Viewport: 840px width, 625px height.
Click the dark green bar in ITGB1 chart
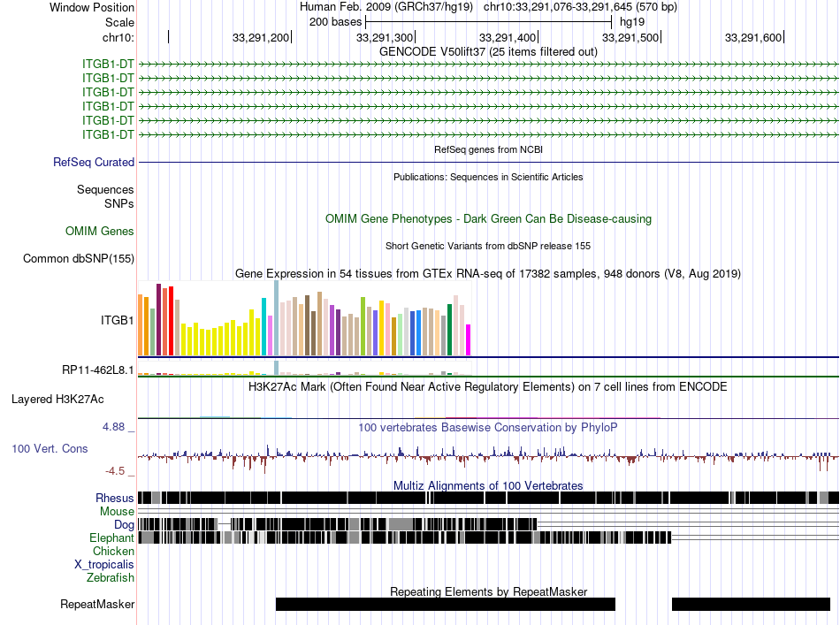pyautogui.click(x=449, y=330)
